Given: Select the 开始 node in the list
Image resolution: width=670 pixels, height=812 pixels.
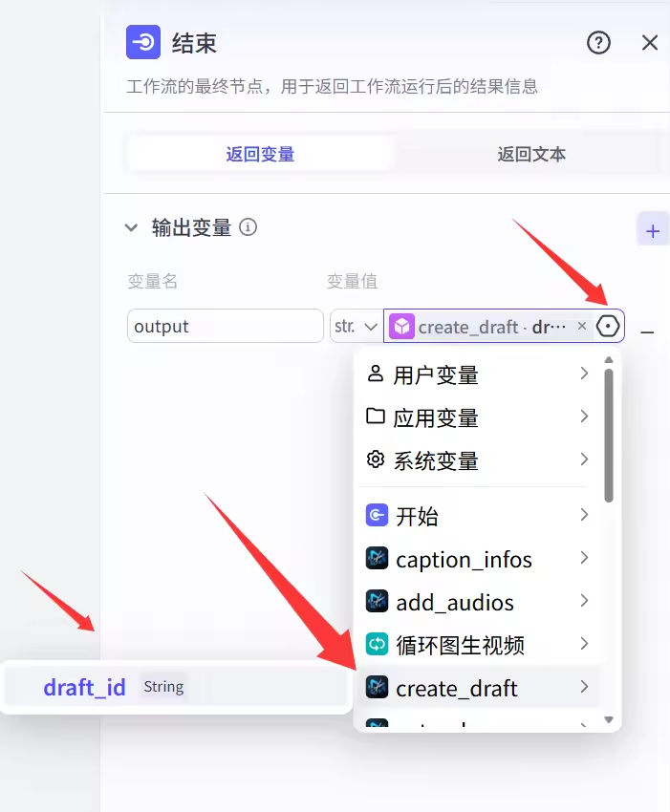Looking at the screenshot, I should 417,517.
